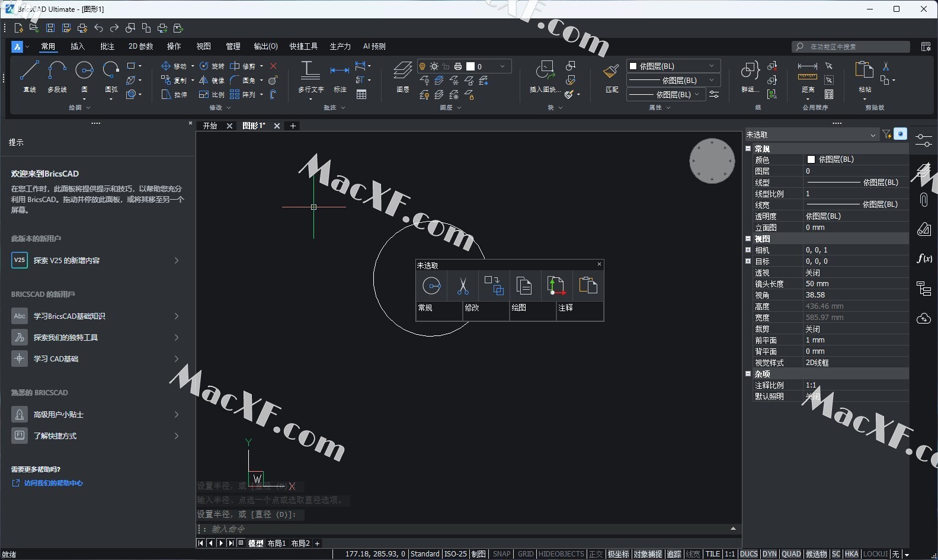Click the Move (移动) tool
Viewport: 938px width, 560px height.
point(175,66)
